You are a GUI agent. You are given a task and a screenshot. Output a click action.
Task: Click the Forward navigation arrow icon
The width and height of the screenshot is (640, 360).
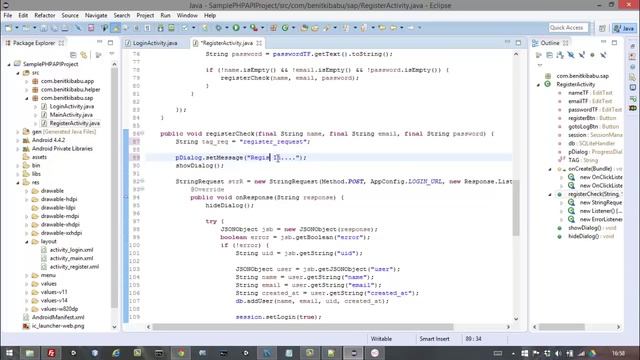tap(411, 28)
